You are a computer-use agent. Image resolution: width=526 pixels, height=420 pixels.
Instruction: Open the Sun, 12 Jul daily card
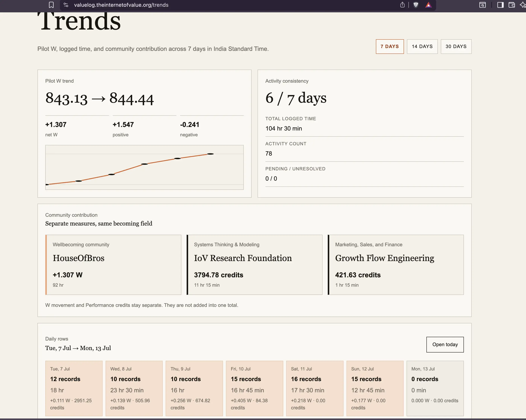[x=375, y=388]
